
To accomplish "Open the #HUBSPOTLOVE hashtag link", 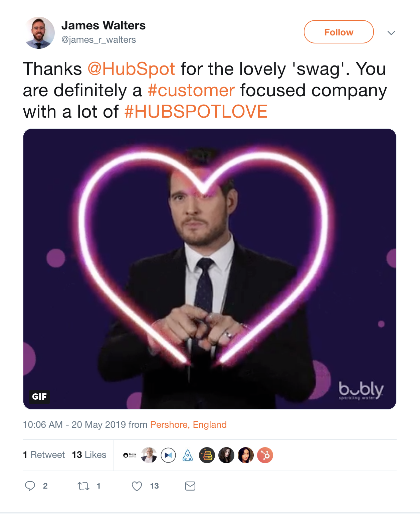I will point(196,112).
